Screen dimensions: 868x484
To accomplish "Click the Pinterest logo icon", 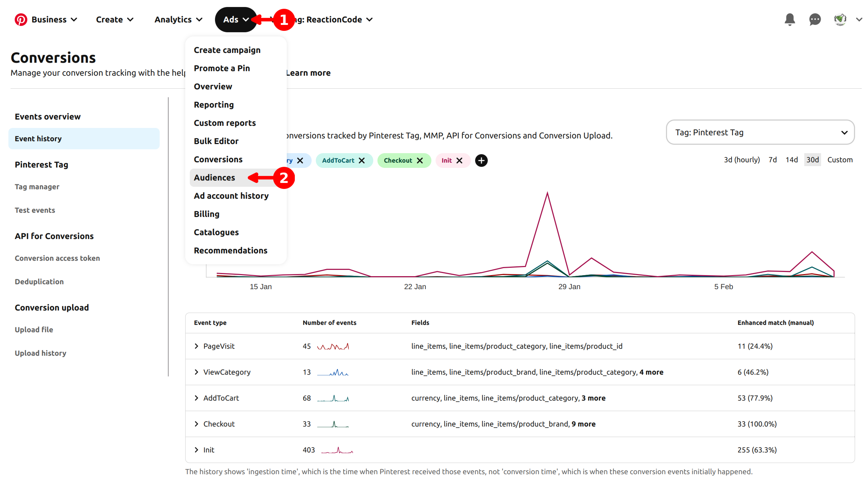I will (x=20, y=20).
